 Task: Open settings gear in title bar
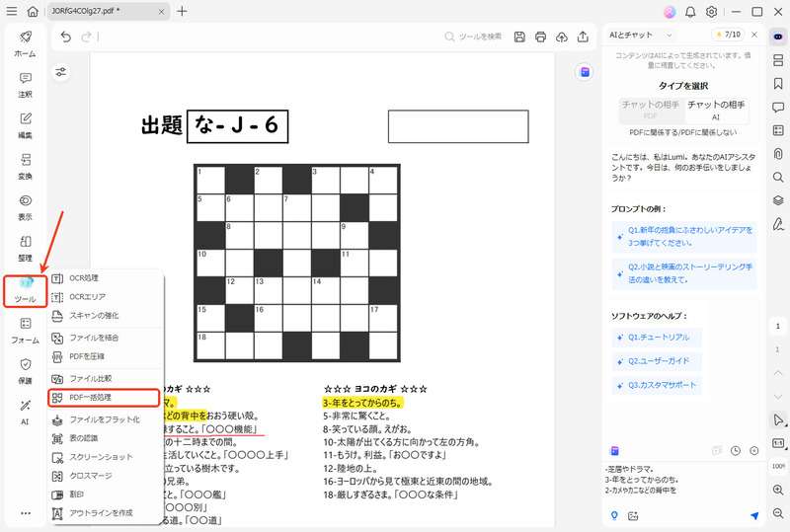tap(711, 12)
